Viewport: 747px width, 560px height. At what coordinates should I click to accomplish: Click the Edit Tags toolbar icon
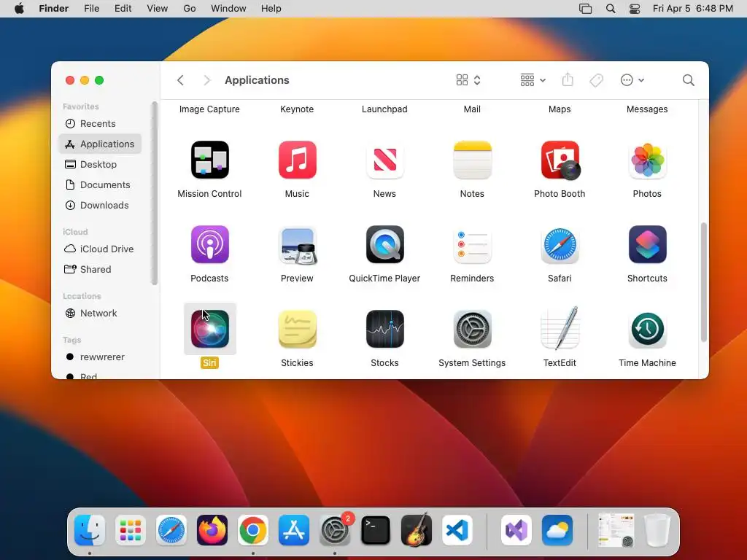[597, 80]
